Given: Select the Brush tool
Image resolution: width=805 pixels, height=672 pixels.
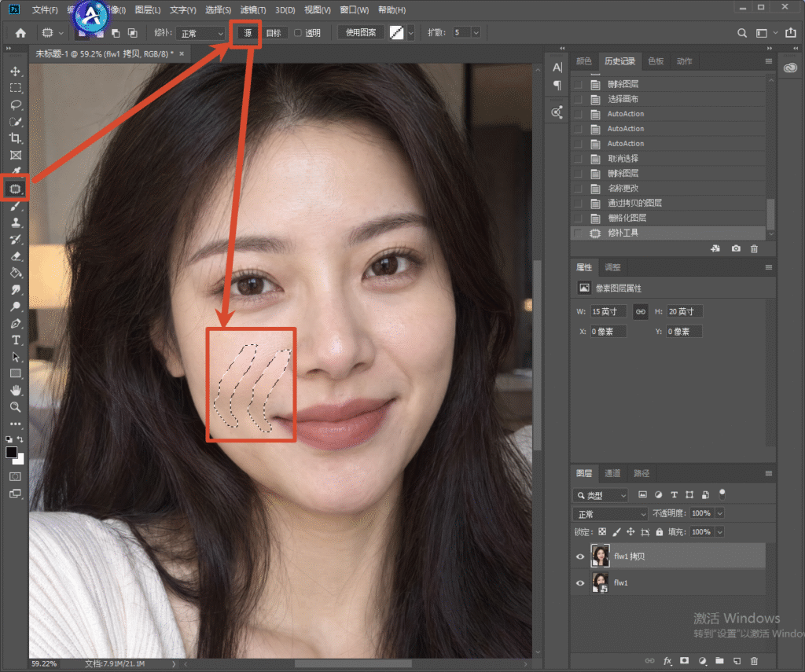Looking at the screenshot, I should tap(16, 206).
